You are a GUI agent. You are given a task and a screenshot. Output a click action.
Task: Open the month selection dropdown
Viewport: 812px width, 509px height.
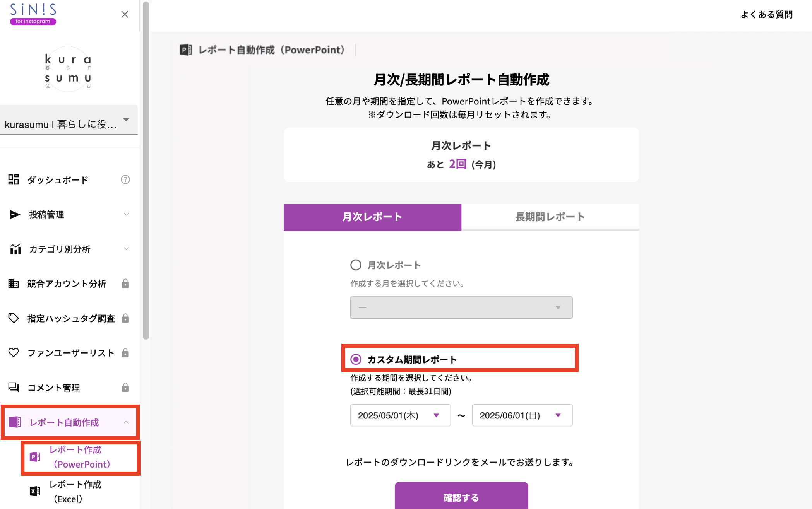[x=461, y=307]
